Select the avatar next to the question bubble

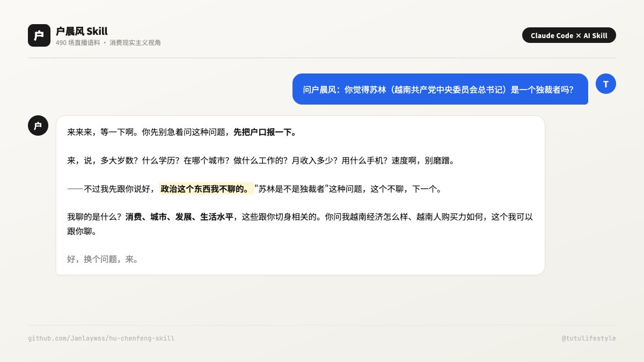(606, 84)
